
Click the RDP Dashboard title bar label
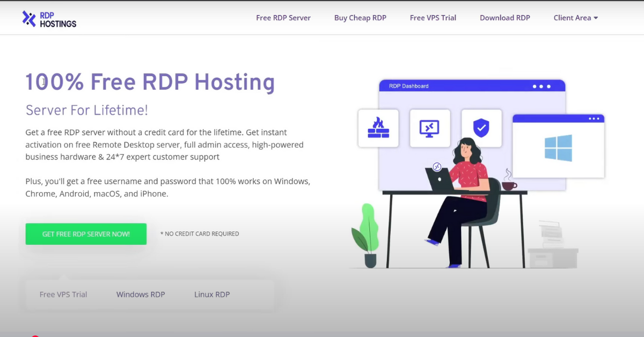(x=409, y=86)
